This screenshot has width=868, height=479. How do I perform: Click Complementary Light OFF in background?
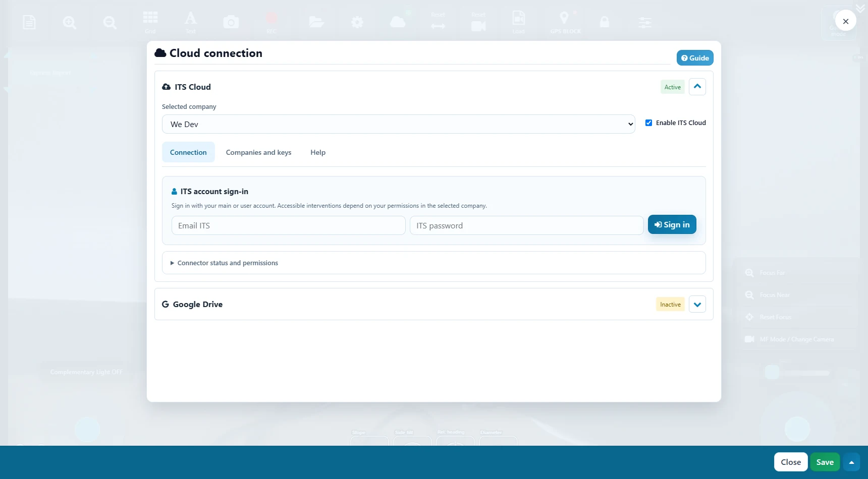tap(86, 372)
